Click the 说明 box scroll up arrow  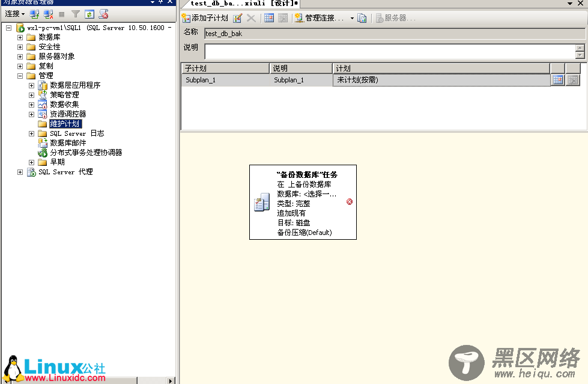point(580,48)
